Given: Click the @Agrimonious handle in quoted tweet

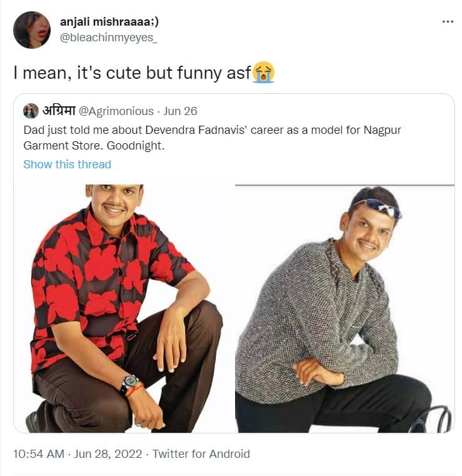Looking at the screenshot, I should click(116, 111).
